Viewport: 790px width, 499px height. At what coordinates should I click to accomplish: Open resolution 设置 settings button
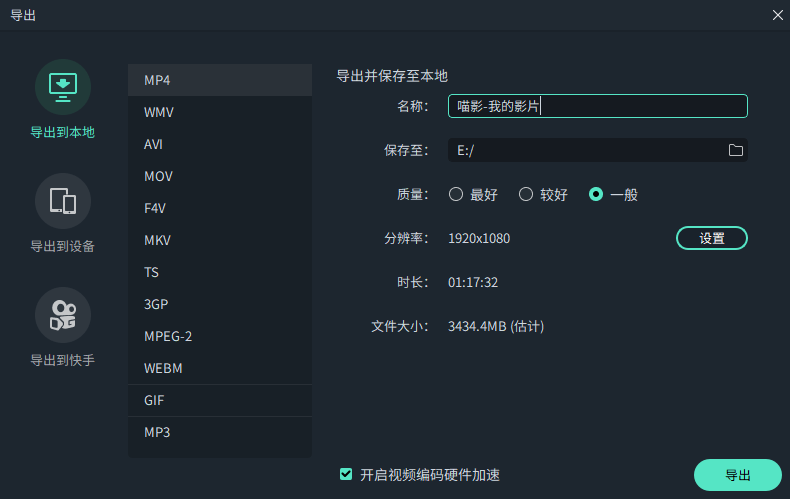712,238
